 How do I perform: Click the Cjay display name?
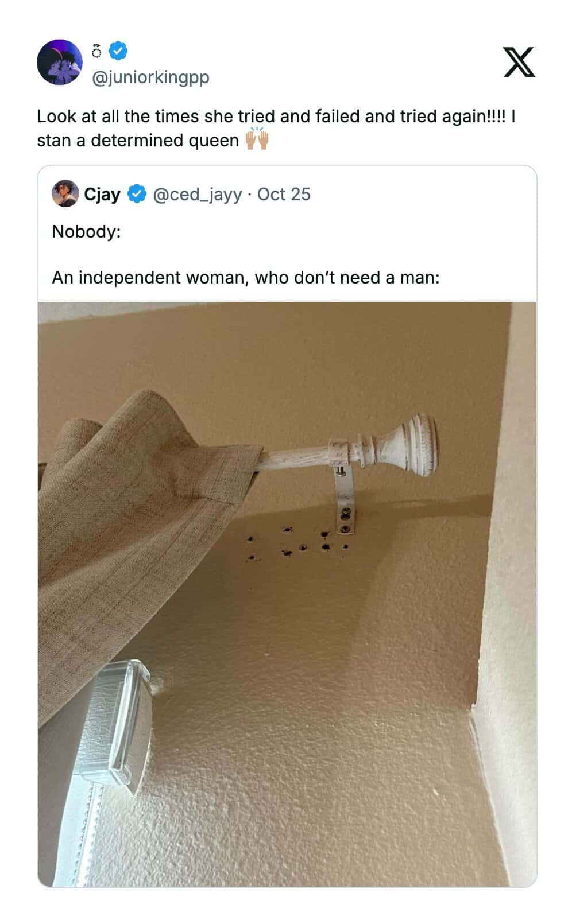(x=102, y=195)
